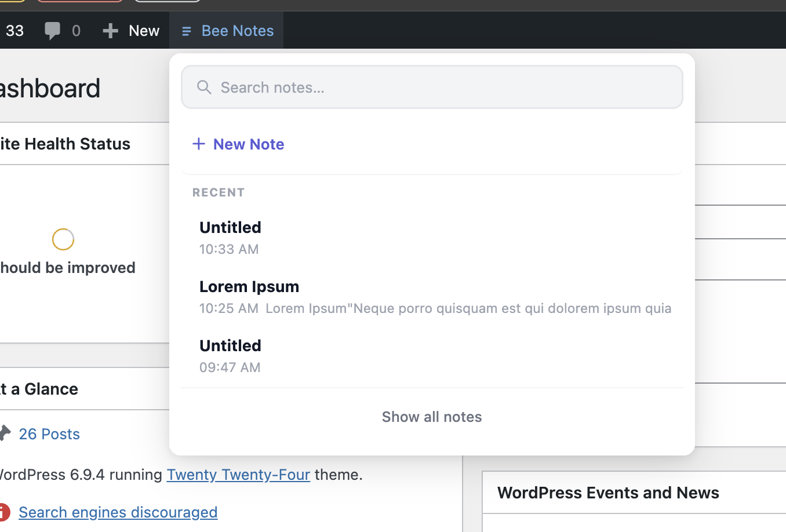Click the Site Health Status heading
The image size is (786, 532).
coord(65,144)
